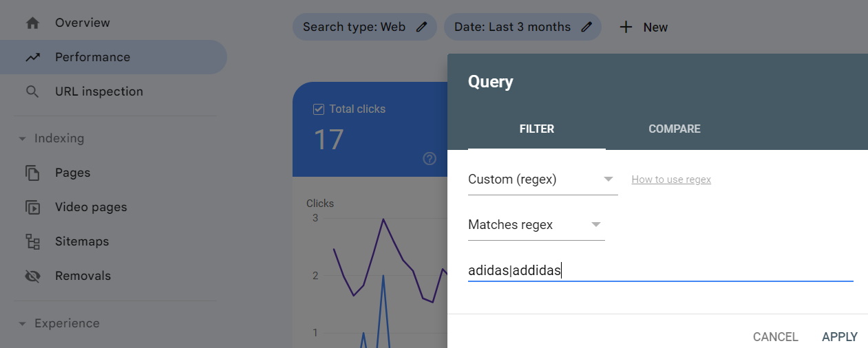Click the Removals crossed-eye icon

[32, 276]
